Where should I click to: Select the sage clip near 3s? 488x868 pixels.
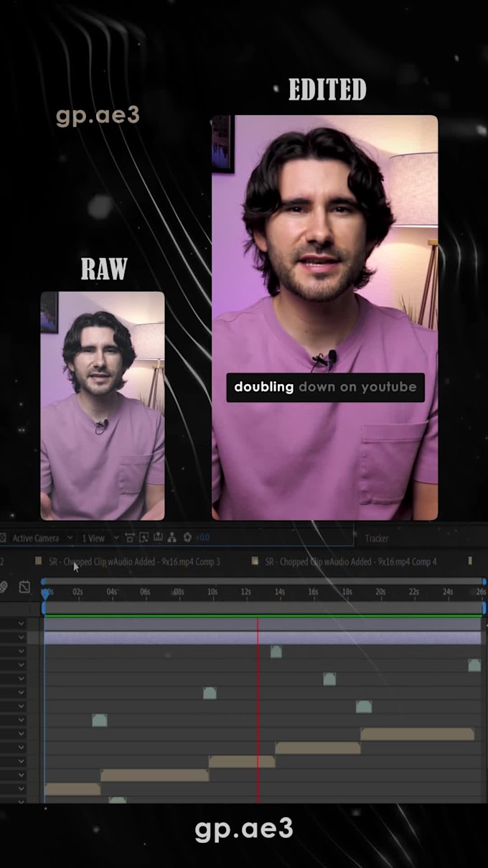[99, 720]
